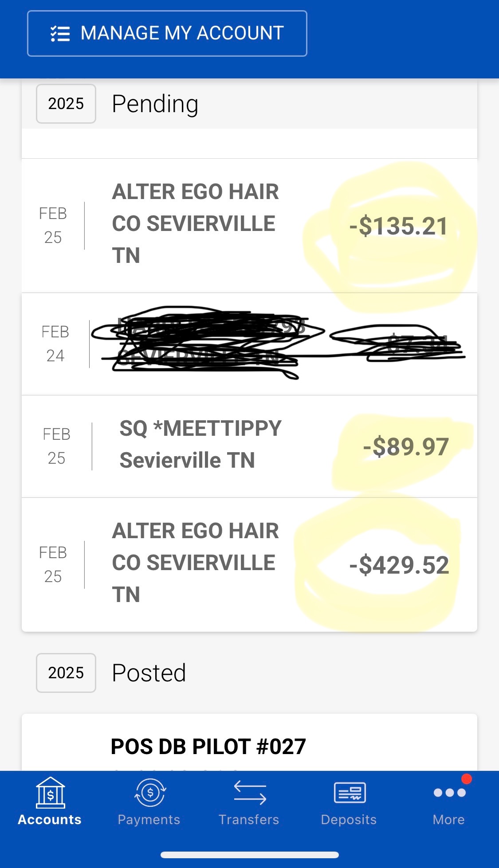Open the redacted Feb 24 transaction

[x=249, y=344]
